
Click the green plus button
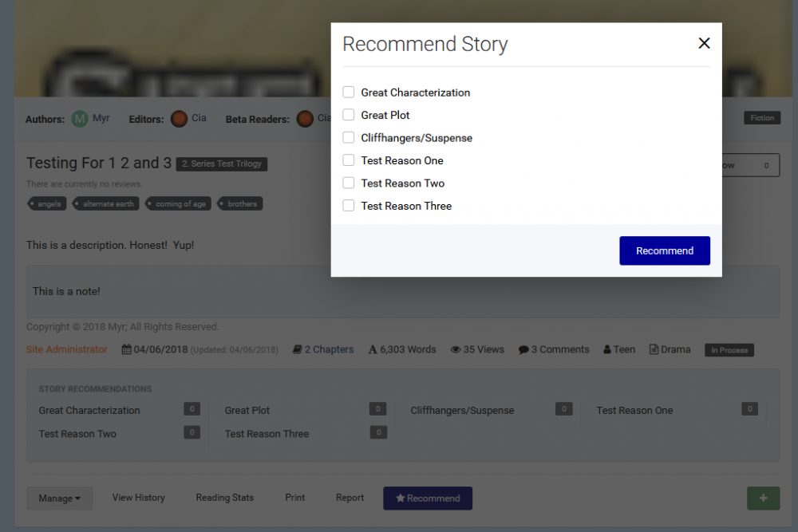click(x=763, y=499)
